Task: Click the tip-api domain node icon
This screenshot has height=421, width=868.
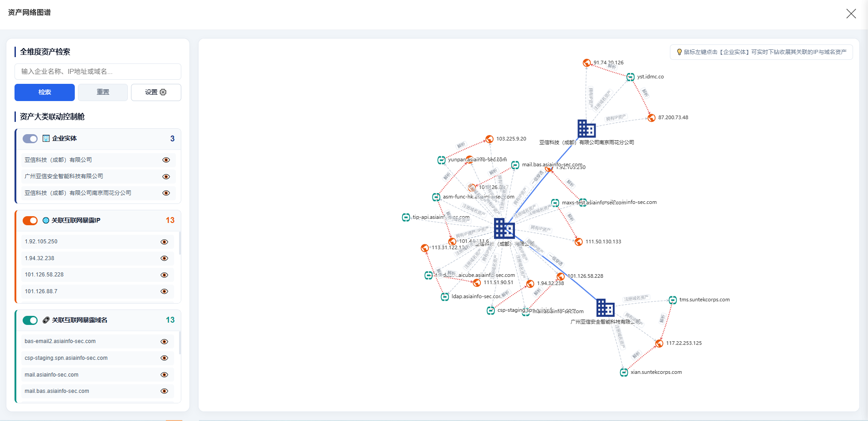Action: coord(406,218)
